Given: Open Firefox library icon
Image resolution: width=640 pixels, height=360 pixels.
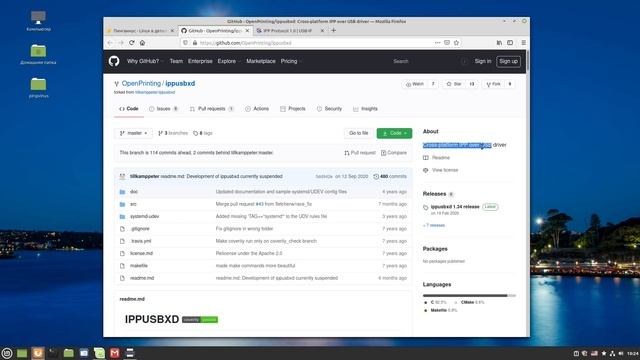Looking at the screenshot, I should (499, 42).
